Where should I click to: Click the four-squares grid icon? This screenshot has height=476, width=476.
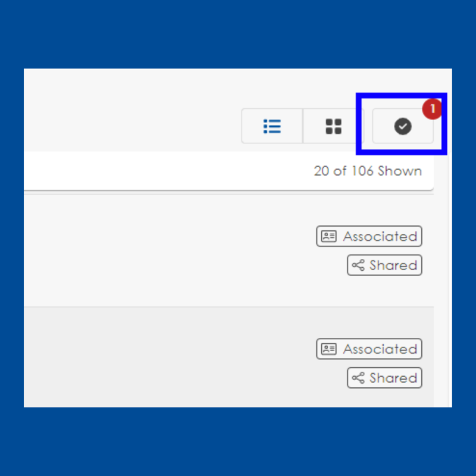coord(333,126)
